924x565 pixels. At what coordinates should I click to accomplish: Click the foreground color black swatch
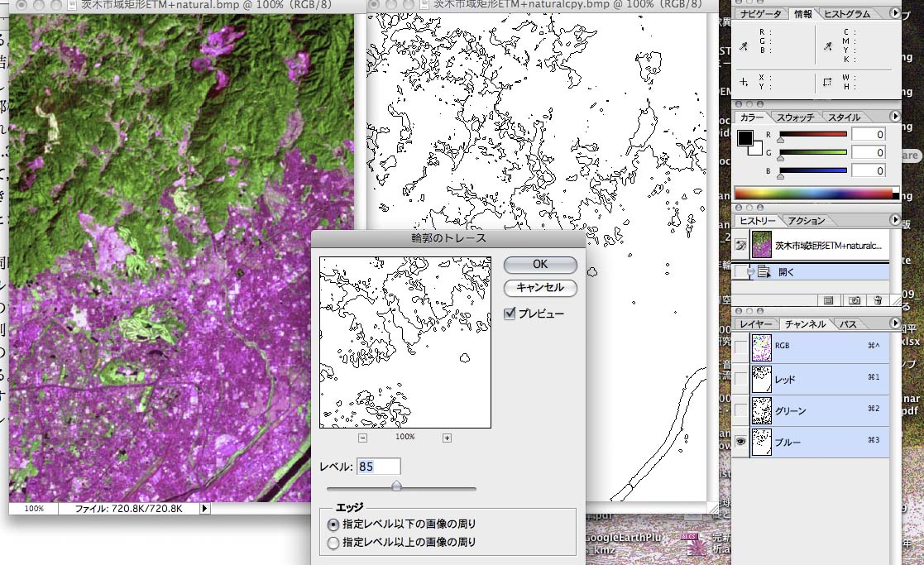click(744, 138)
